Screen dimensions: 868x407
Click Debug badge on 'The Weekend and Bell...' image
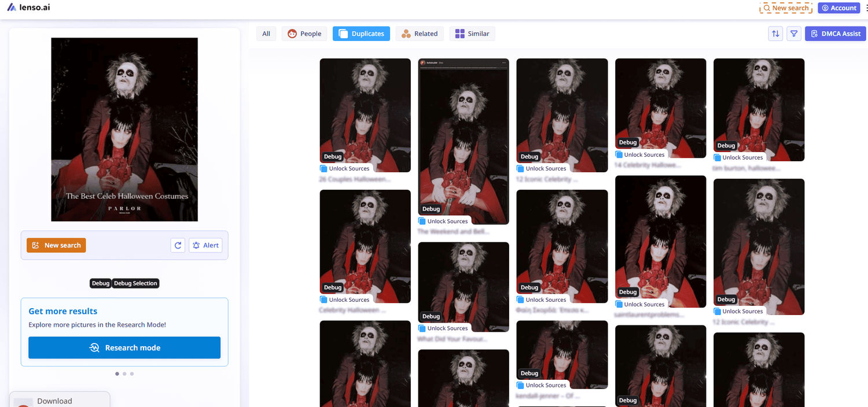(x=431, y=209)
